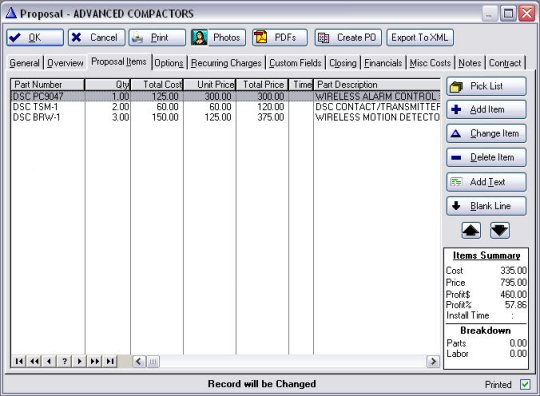Image resolution: width=540 pixels, height=396 pixels.
Task: Switch to the Financials tab
Action: point(383,63)
